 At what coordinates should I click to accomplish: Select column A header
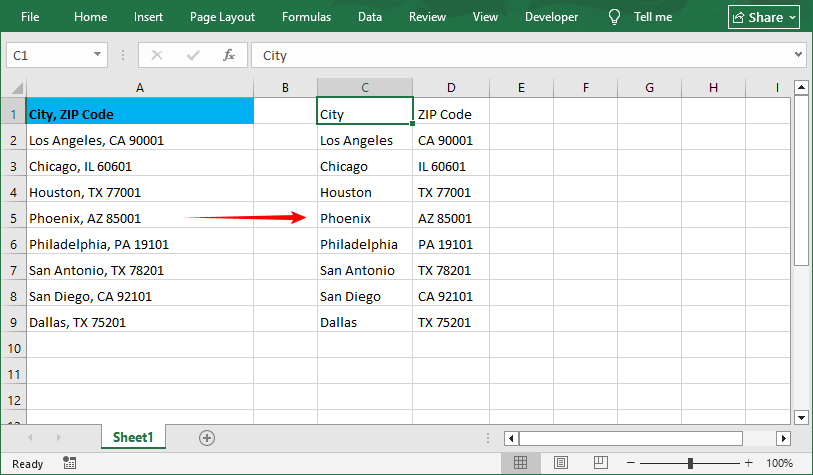pos(140,88)
